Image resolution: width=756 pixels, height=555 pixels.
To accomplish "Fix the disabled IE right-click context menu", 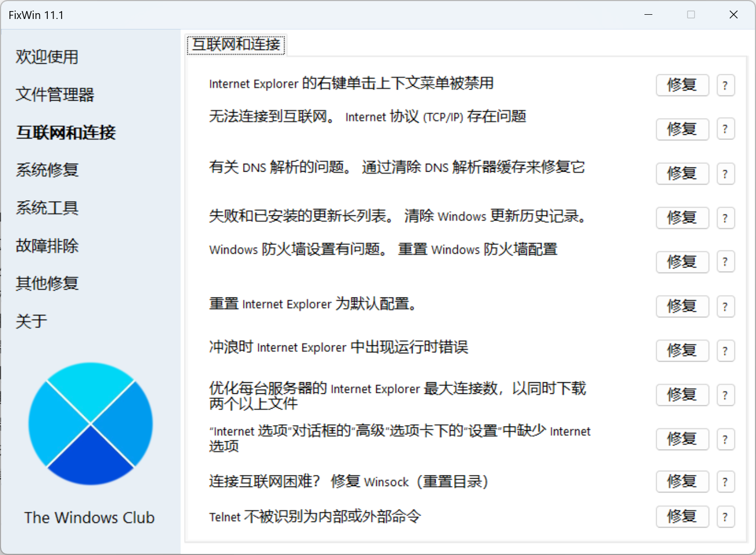I will (x=682, y=85).
